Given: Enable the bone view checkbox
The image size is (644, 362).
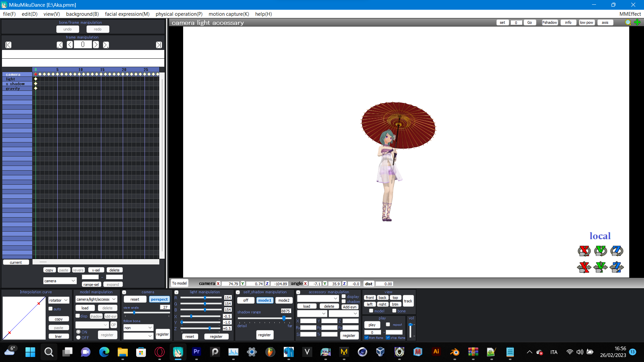Looking at the screenshot, I should point(394,311).
